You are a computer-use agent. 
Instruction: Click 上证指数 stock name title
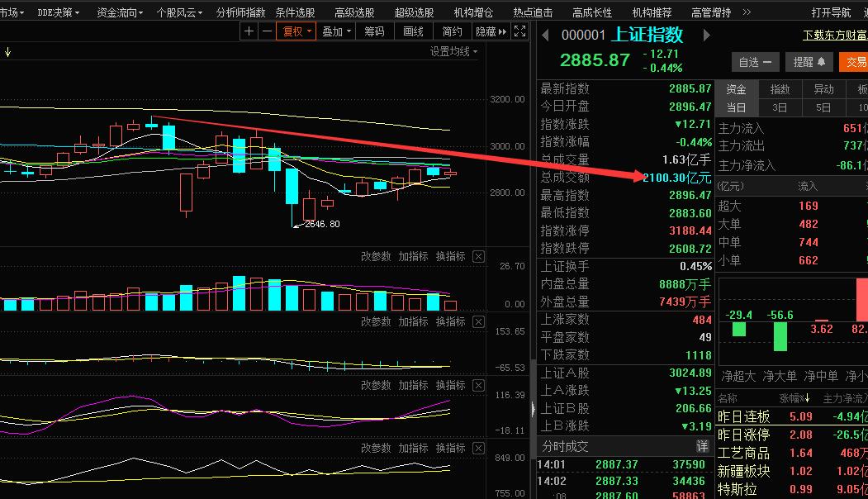(x=647, y=36)
